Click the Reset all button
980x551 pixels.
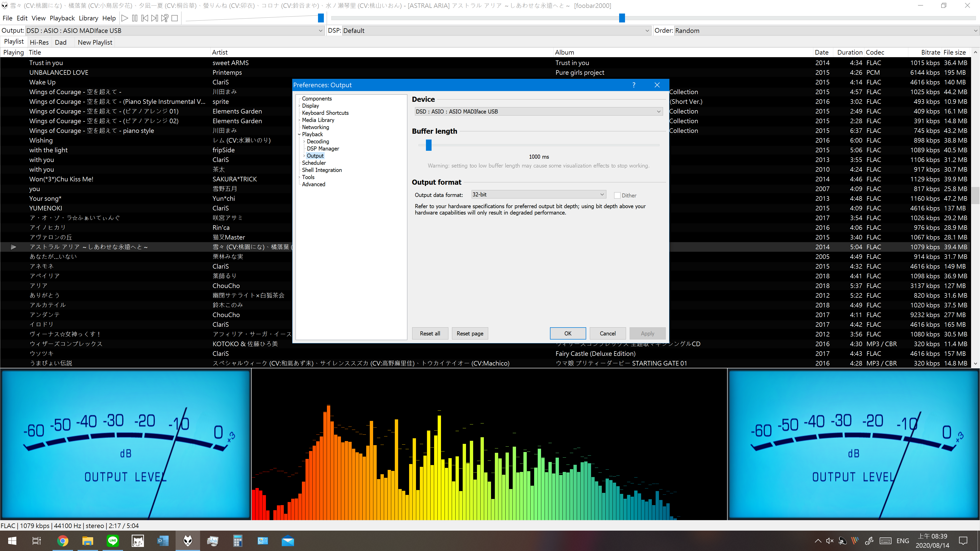(430, 333)
